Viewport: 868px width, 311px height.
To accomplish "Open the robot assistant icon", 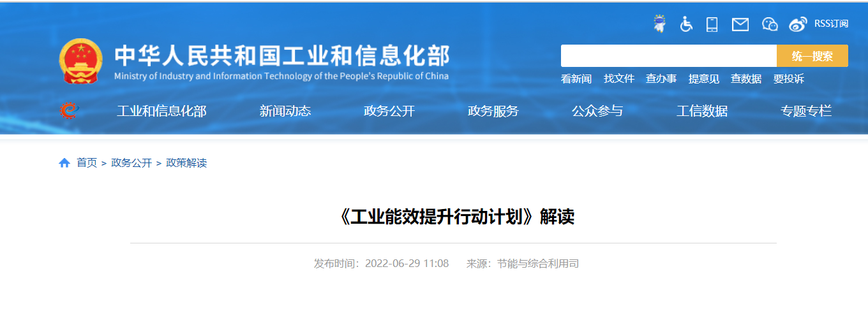I will 659,24.
